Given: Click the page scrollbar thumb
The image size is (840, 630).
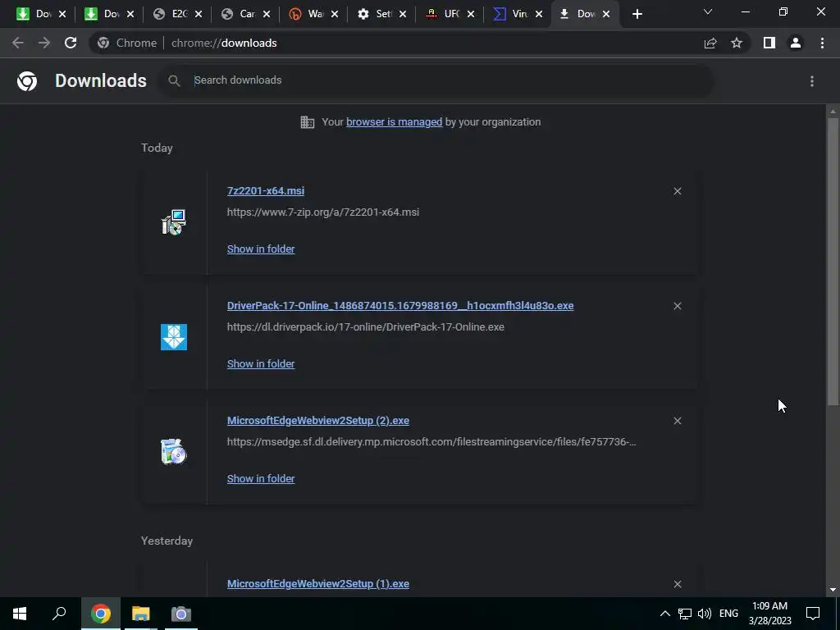Looking at the screenshot, I should pyautogui.click(x=833, y=261).
